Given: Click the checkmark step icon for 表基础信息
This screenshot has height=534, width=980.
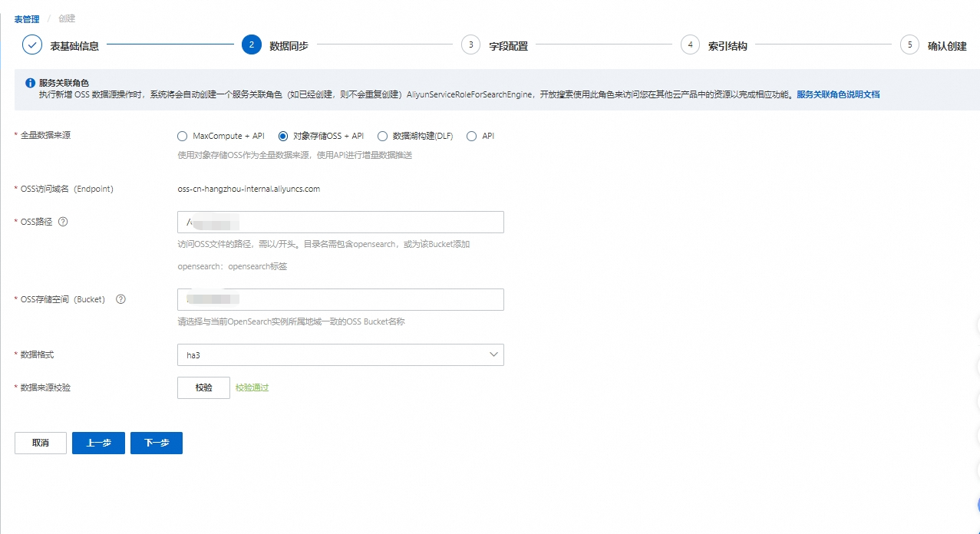Looking at the screenshot, I should pyautogui.click(x=32, y=45).
